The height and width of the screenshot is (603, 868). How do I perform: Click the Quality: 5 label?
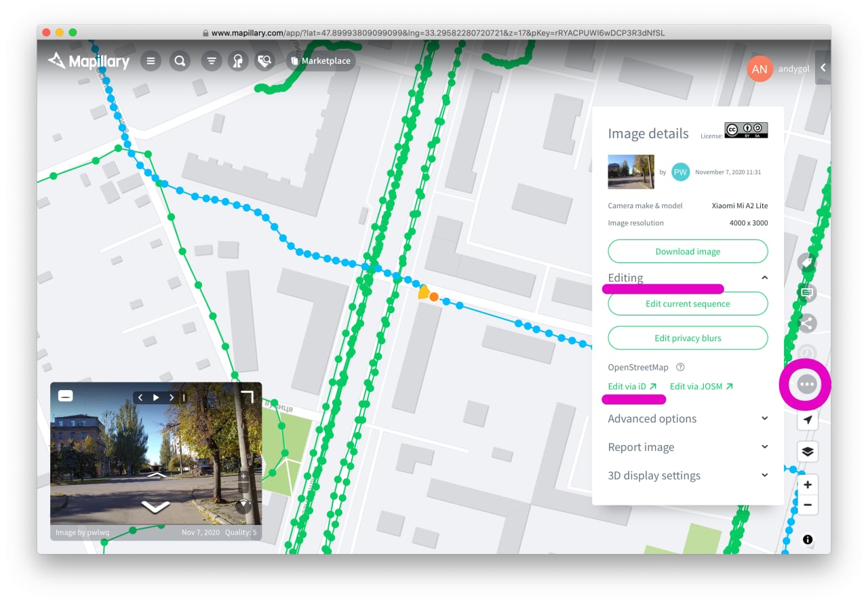241,532
